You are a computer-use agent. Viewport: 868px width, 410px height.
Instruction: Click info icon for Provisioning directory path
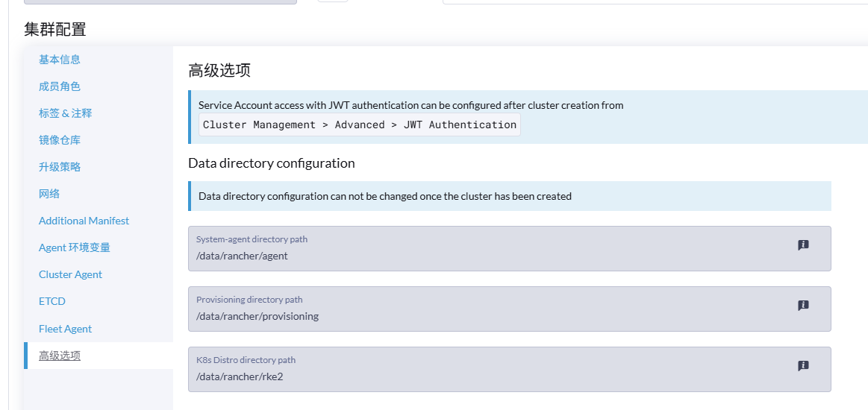(x=803, y=305)
